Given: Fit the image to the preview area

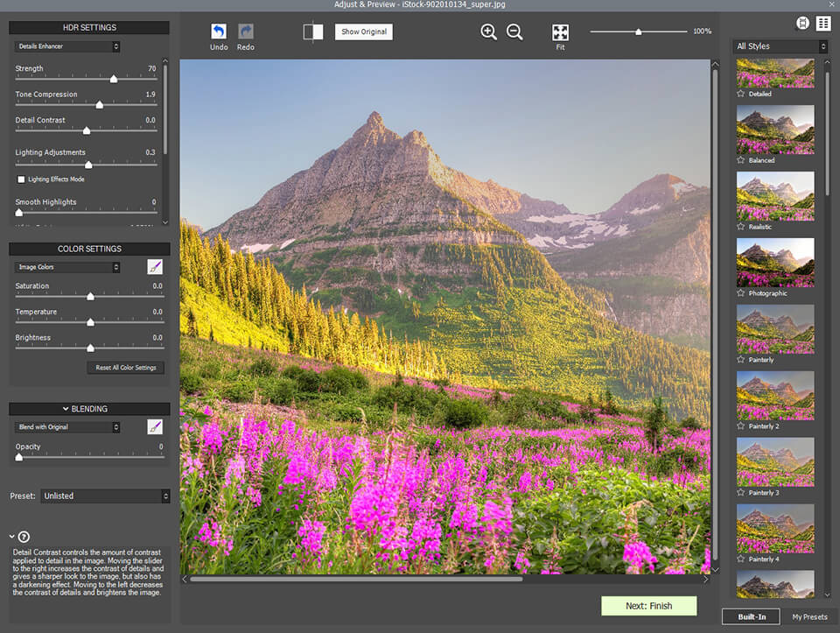Looking at the screenshot, I should 560,32.
